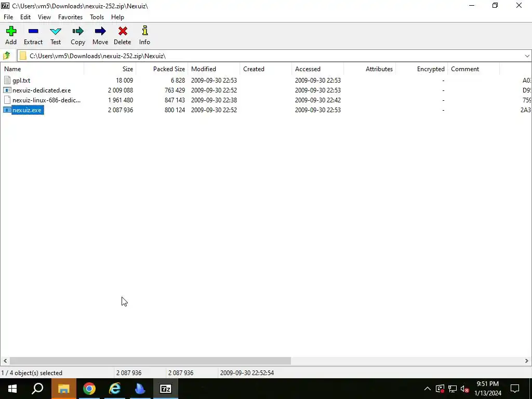This screenshot has height=399, width=532.
Task: Click the size value 18 009
Action: tap(125, 81)
